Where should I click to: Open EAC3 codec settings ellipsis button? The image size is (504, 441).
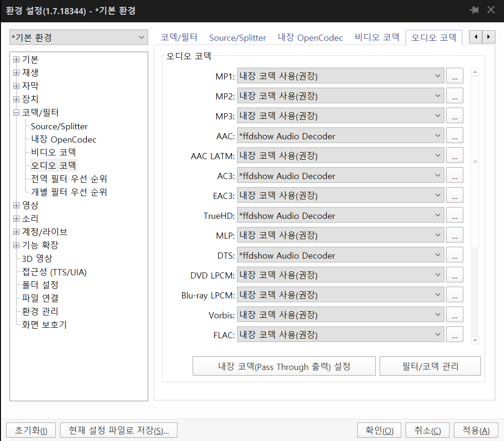(455, 195)
